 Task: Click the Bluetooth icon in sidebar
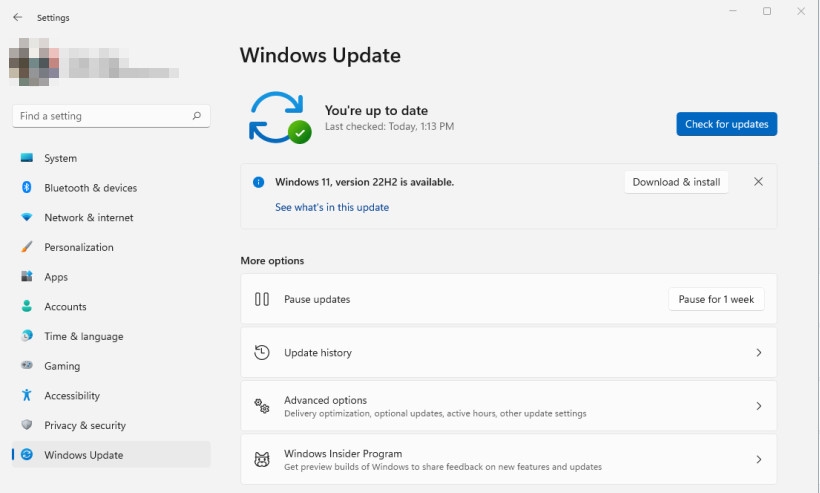click(27, 187)
